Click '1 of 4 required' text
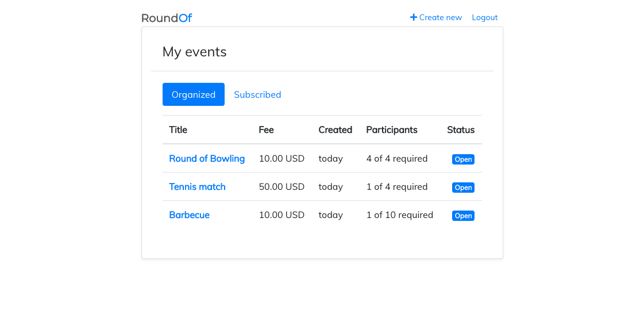644x321 pixels. (397, 187)
